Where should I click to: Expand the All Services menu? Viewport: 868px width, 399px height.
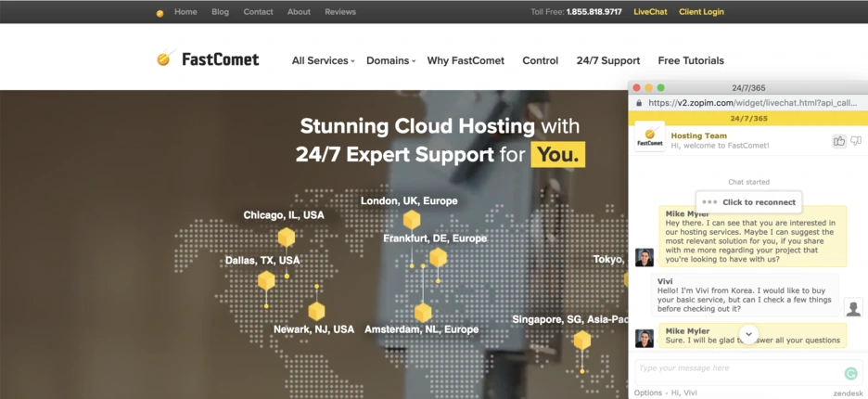323,61
